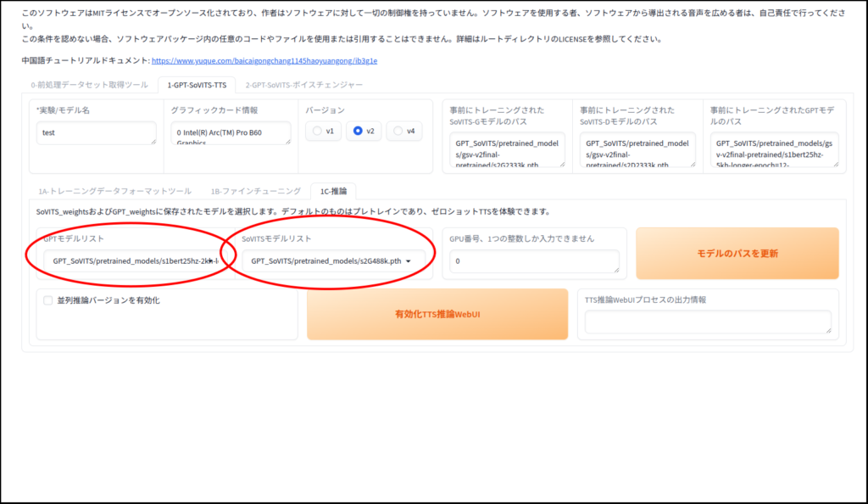
Task: Click the グラフィックカード情報 text box
Action: pos(230,133)
